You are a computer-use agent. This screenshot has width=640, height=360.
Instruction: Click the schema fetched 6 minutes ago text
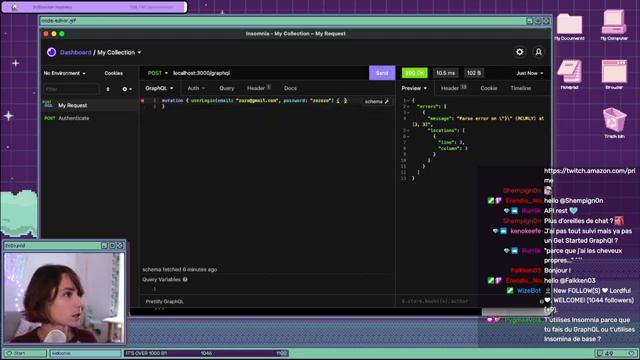pos(180,269)
